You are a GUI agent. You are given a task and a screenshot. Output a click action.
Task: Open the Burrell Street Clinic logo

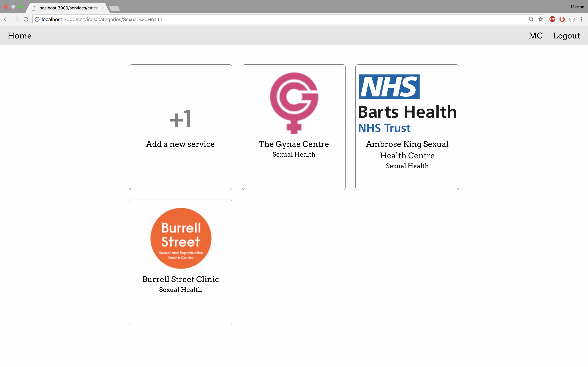181,238
